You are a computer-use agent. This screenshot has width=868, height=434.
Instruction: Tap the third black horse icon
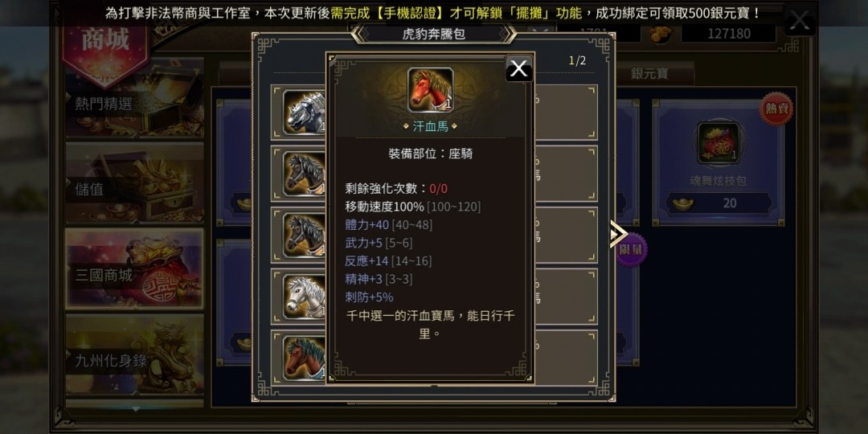pos(304,235)
